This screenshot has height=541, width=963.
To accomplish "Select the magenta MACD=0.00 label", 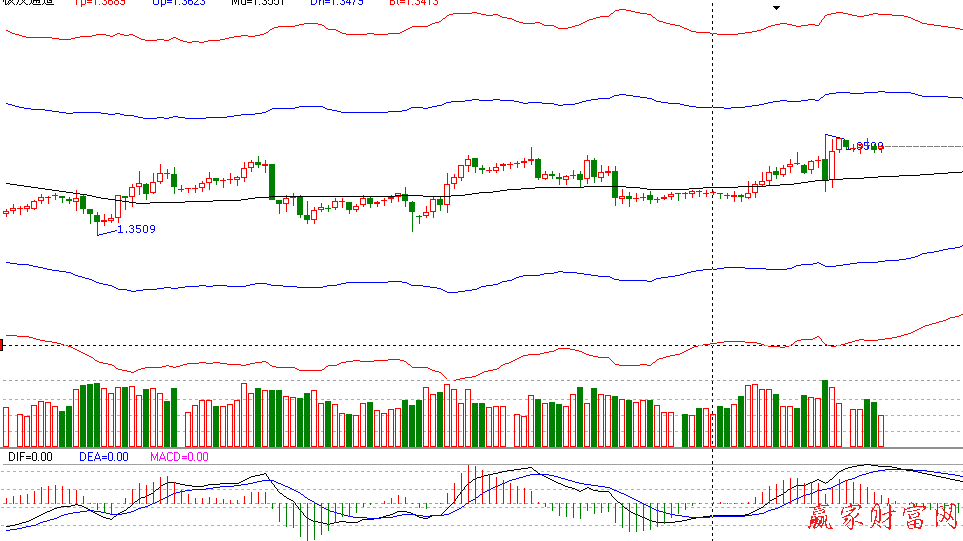I will tap(179, 457).
